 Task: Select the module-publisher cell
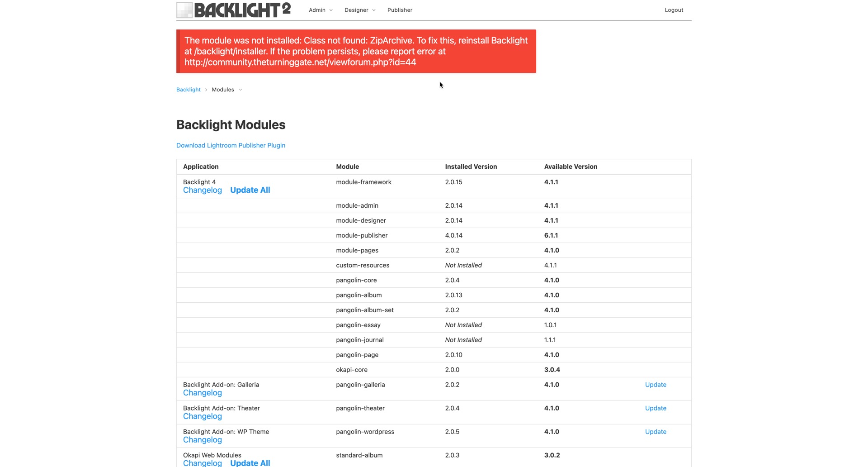(x=362, y=235)
